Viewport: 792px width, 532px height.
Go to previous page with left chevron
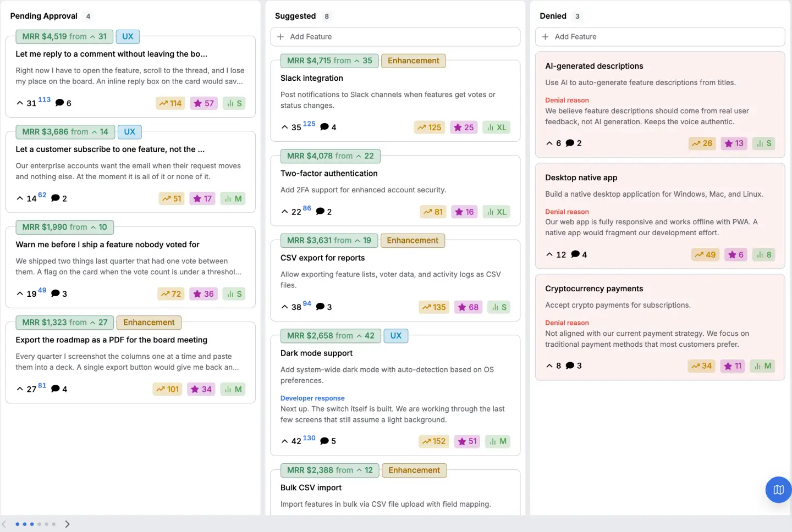(x=4, y=524)
